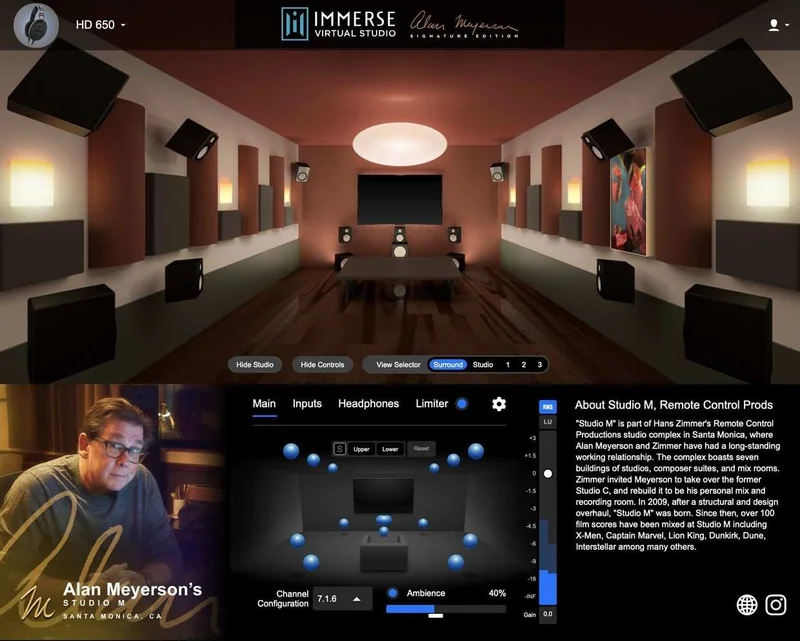
Task: Click the Ambience amount slider bar
Action: (x=446, y=609)
